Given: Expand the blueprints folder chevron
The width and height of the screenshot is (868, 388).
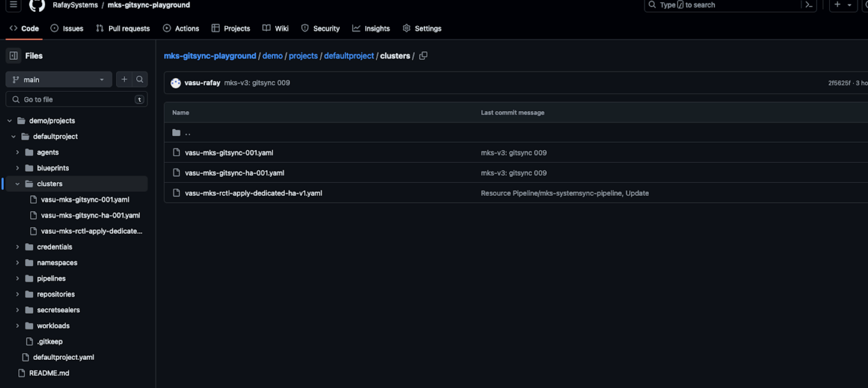Looking at the screenshot, I should pyautogui.click(x=17, y=168).
